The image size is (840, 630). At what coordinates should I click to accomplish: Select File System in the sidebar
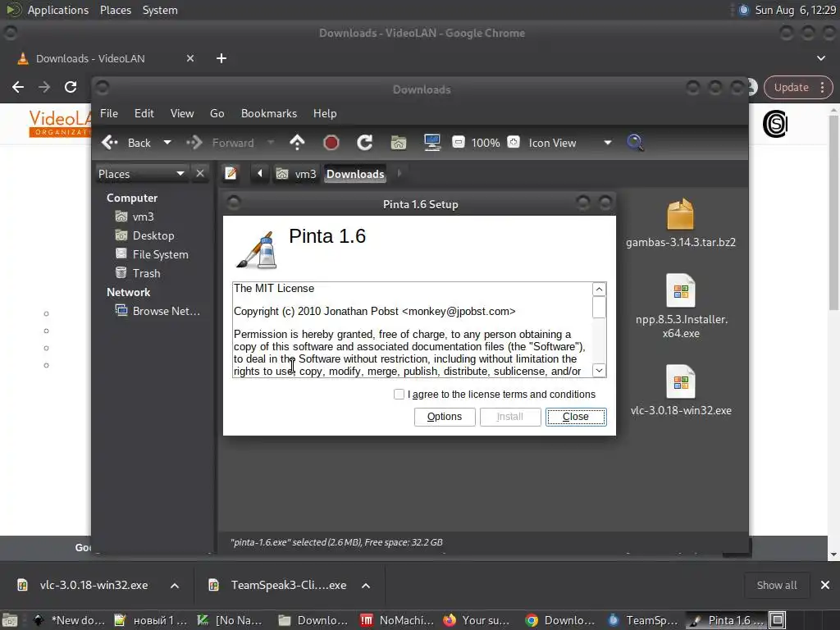tap(152, 254)
